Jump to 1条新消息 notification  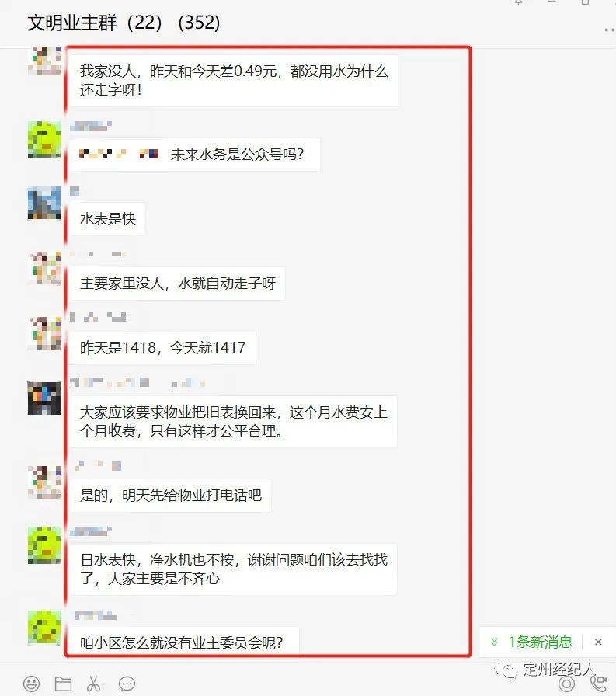(x=540, y=642)
